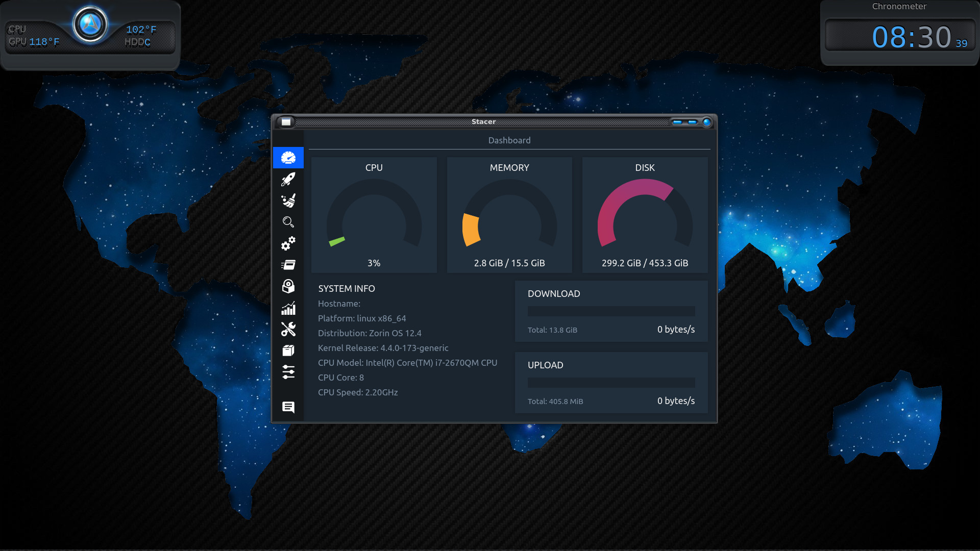Screen dimensions: 980x551
Task: Click the round launcher logo in temperature widget
Action: (90, 23)
